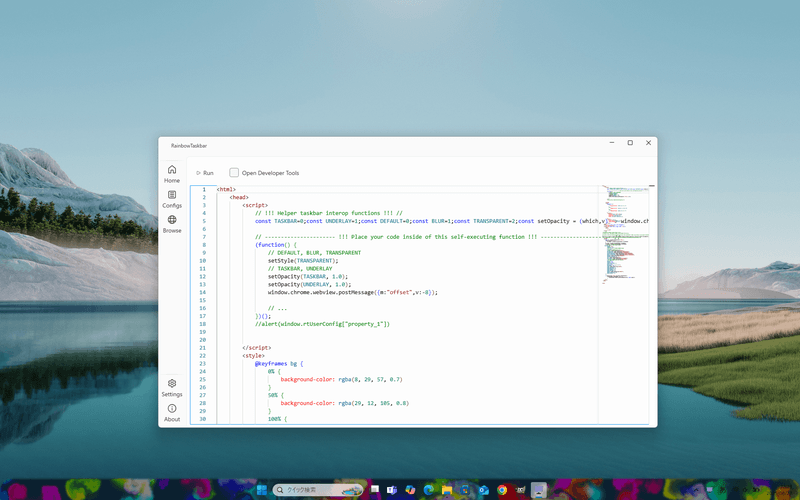
Task: Click the commented alert(window.rtUserConfig) line
Action: (322, 324)
